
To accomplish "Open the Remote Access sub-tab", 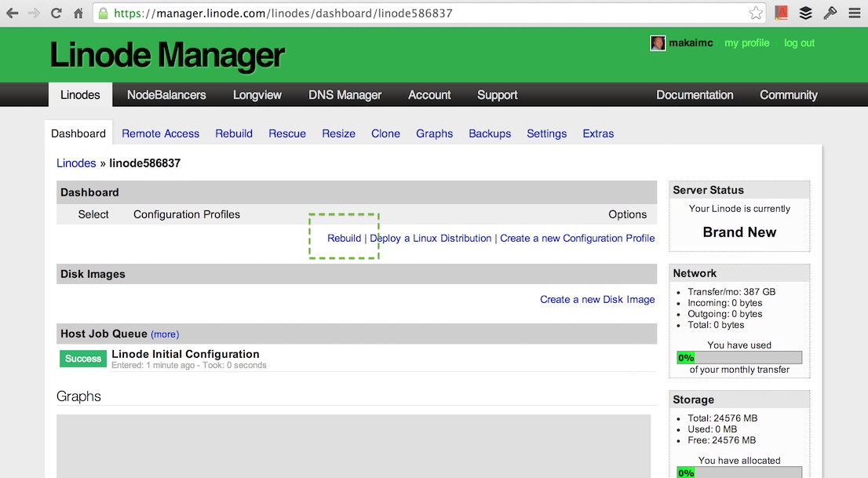I will pos(161,133).
